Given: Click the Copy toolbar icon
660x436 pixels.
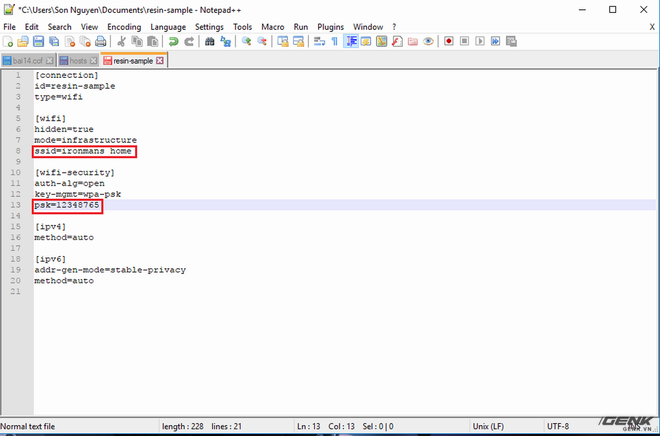Looking at the screenshot, I should pyautogui.click(x=137, y=41).
